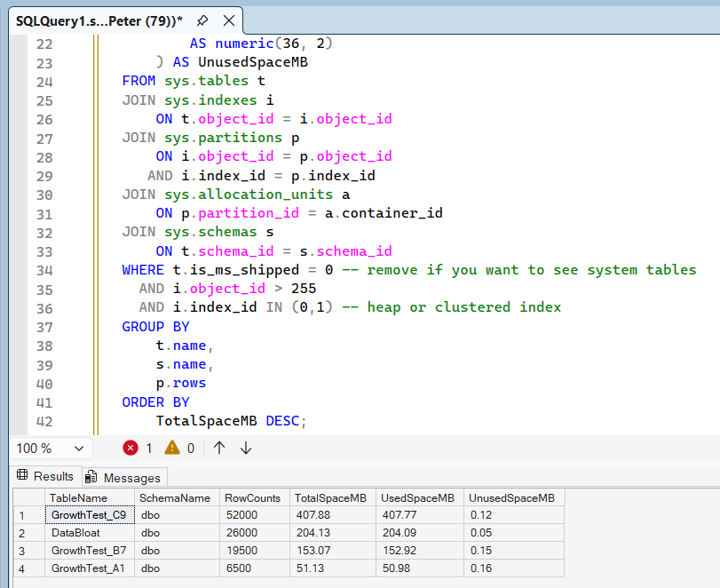Click the TotalSpaceMB column header
Image resolution: width=720 pixels, height=588 pixels.
pyautogui.click(x=330, y=498)
